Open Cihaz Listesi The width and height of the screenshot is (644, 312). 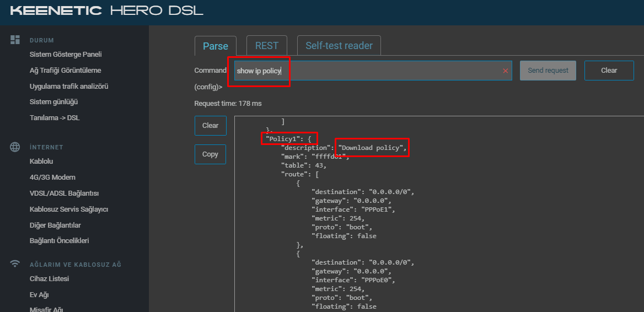(x=49, y=279)
